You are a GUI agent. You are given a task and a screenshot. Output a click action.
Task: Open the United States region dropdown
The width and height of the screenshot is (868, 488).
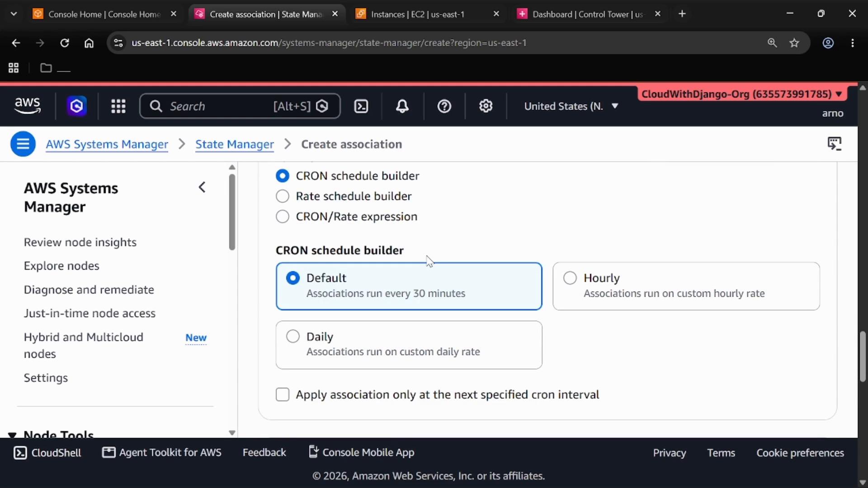[x=571, y=106]
